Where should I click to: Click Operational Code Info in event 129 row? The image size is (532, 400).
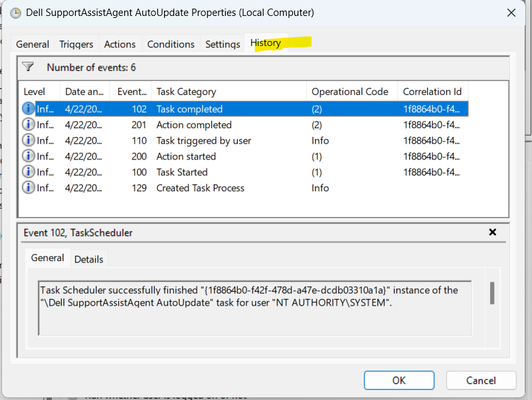(320, 188)
